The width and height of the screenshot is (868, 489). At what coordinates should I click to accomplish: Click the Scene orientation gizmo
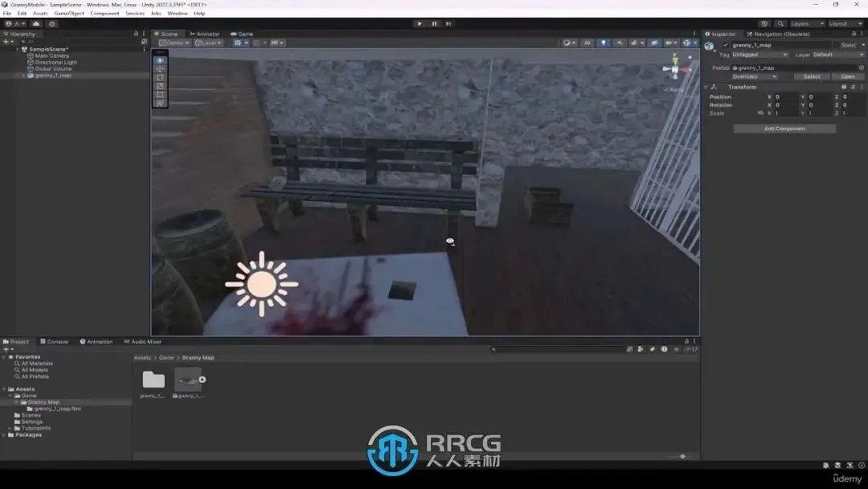(x=676, y=68)
